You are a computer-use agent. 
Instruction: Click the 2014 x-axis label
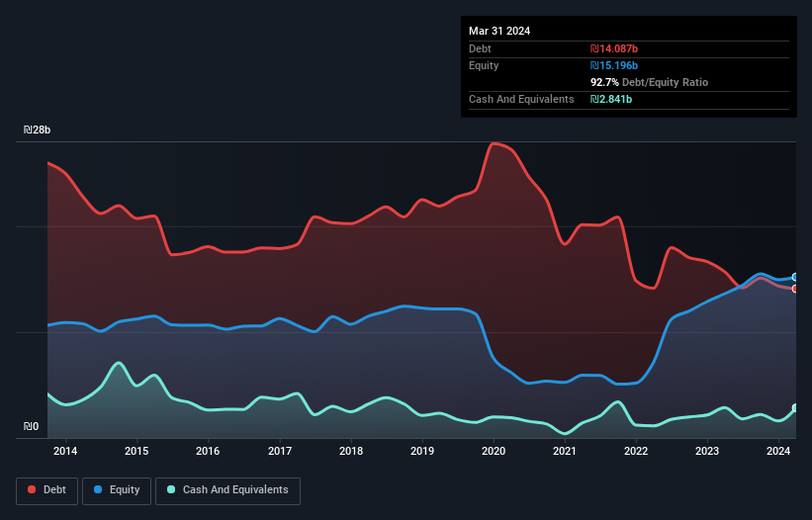pos(65,451)
